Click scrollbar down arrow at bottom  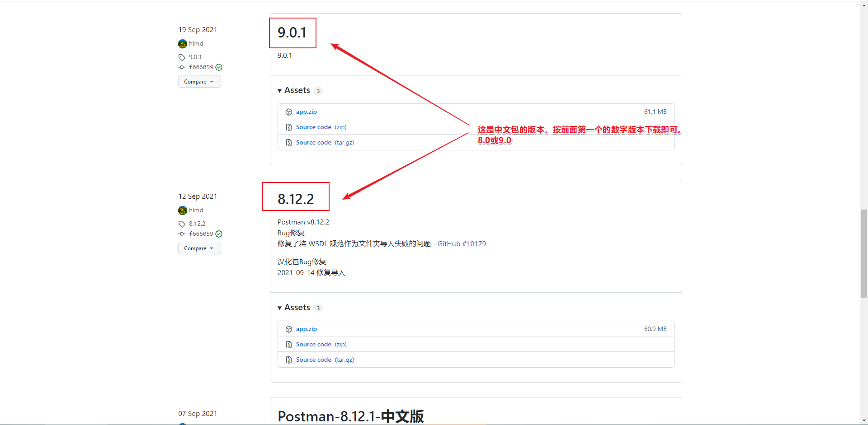pos(864,421)
